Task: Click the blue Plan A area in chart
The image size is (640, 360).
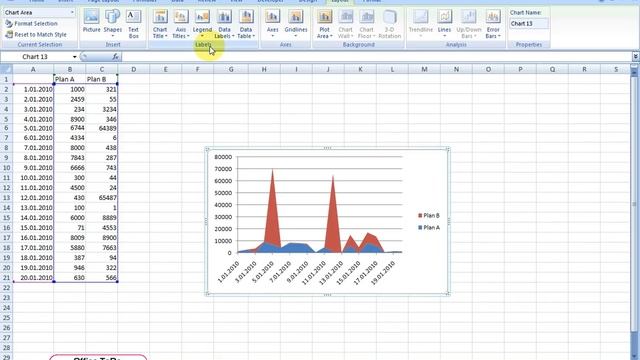Action: 296,248
